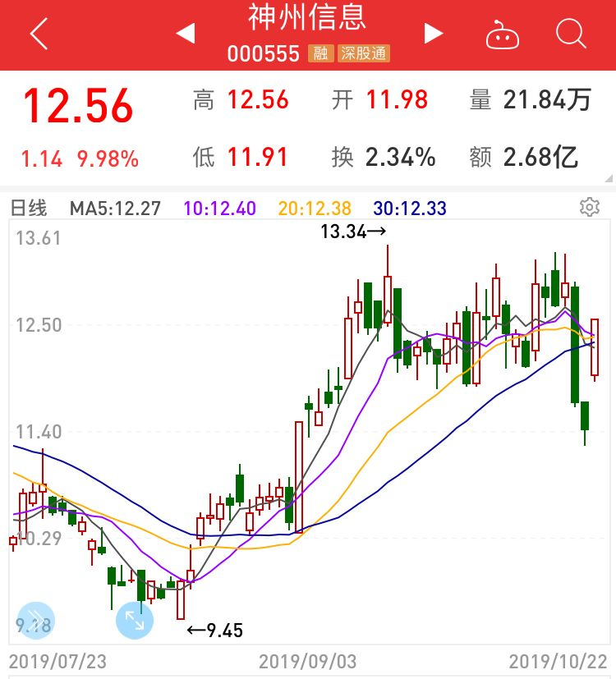Tap the 9.45 low price marker
The height and width of the screenshot is (679, 616).
coord(215,631)
